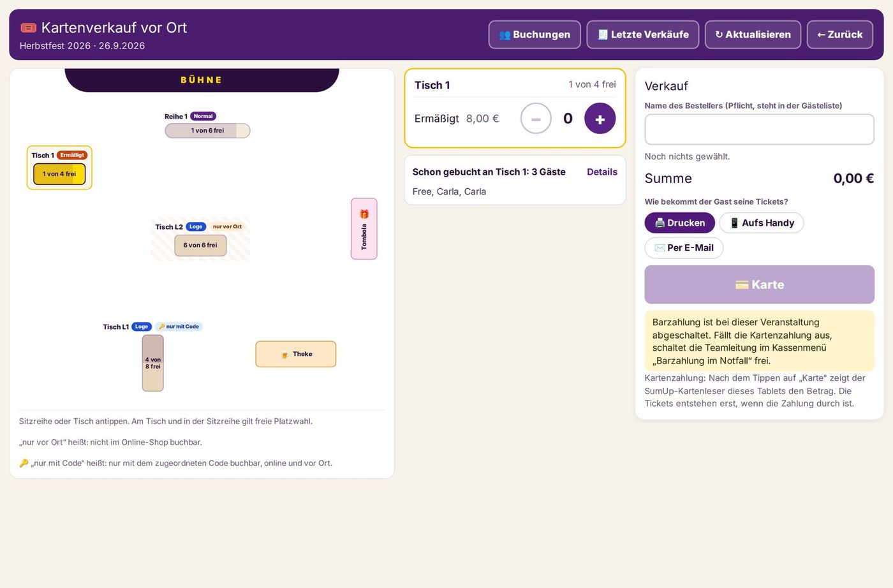Decrease the Ermäßigt ticket count with minus
The image size is (893, 588).
click(x=536, y=119)
